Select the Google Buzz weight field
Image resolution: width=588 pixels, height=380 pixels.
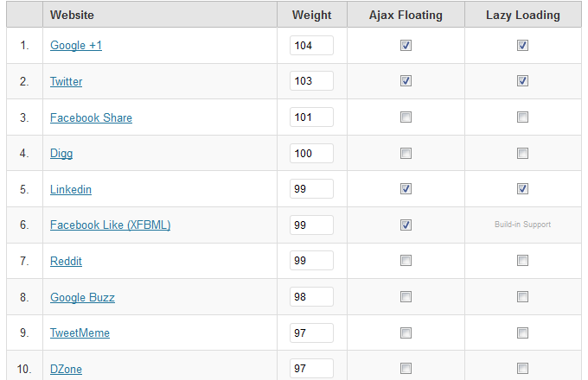click(311, 296)
